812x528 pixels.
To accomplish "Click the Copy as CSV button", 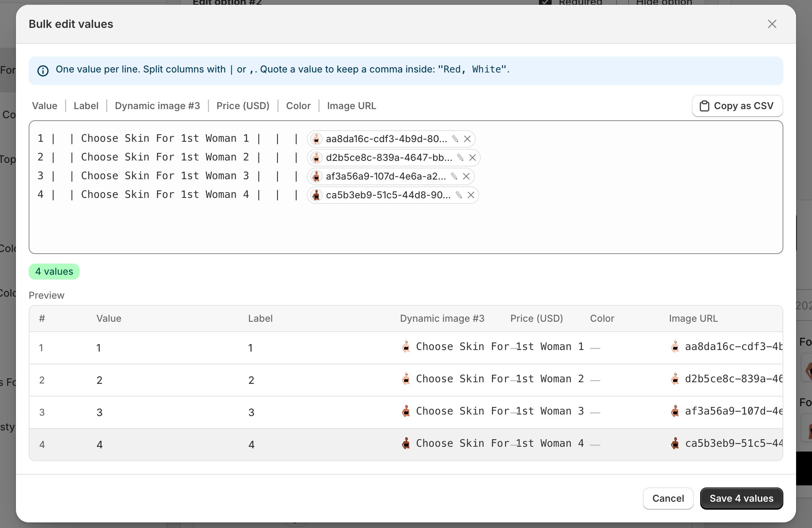I will pyautogui.click(x=737, y=106).
